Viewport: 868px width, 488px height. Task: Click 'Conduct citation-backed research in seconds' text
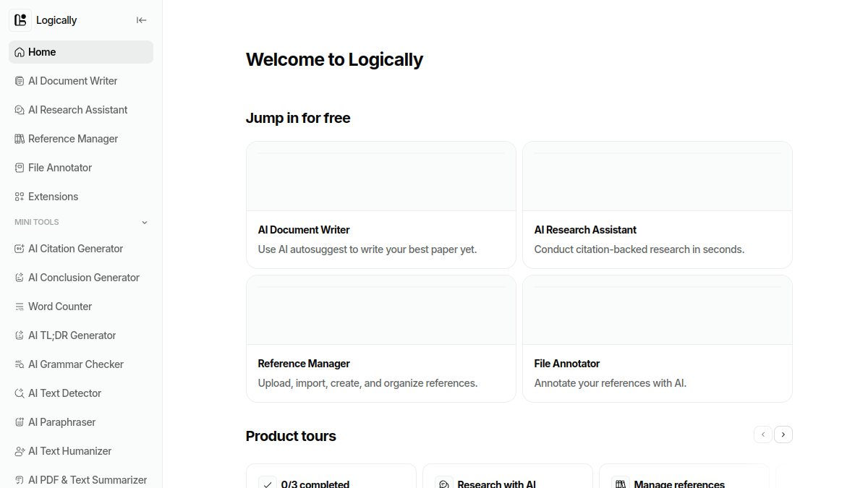[639, 249]
